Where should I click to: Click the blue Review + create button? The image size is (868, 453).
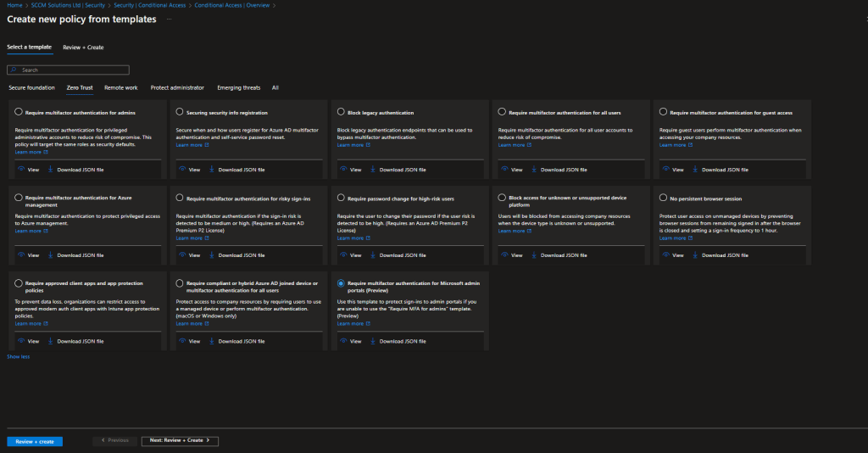coord(35,441)
